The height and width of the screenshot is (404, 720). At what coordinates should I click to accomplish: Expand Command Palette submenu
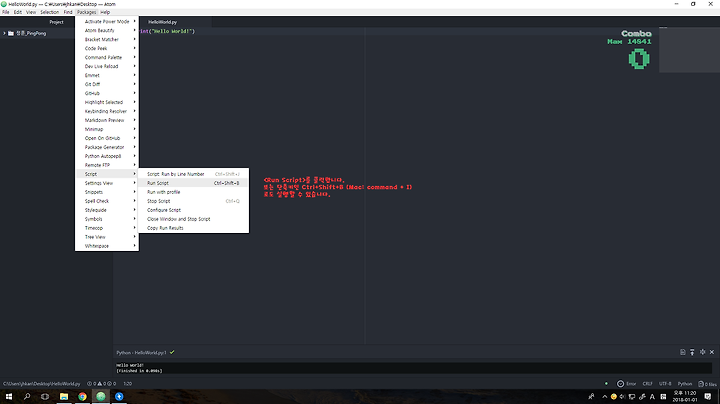tap(107, 57)
